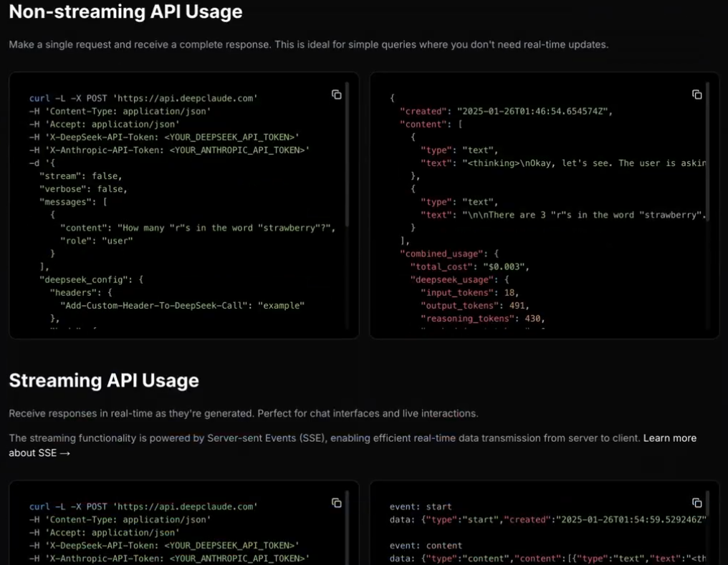
Task: Click the "Receive responses in real-time" paragraph
Action: click(x=244, y=413)
